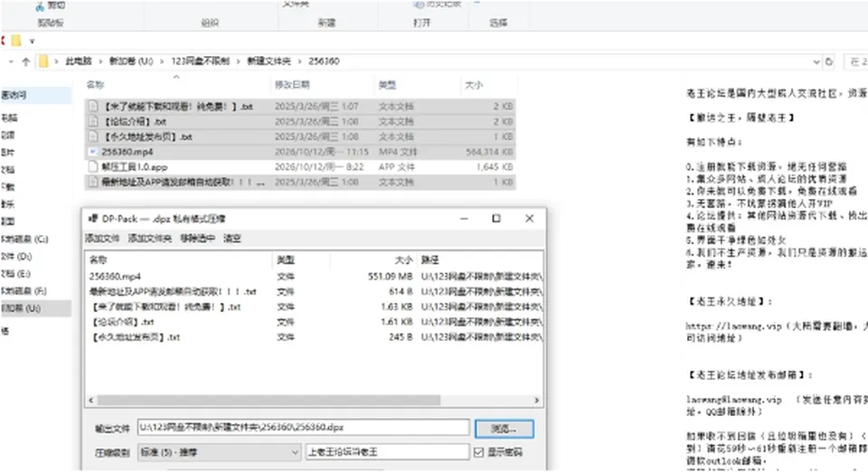868x472 pixels.
Task: Expand the chevron after 新加卷 (U:) in breadcrumb
Action: (x=162, y=61)
